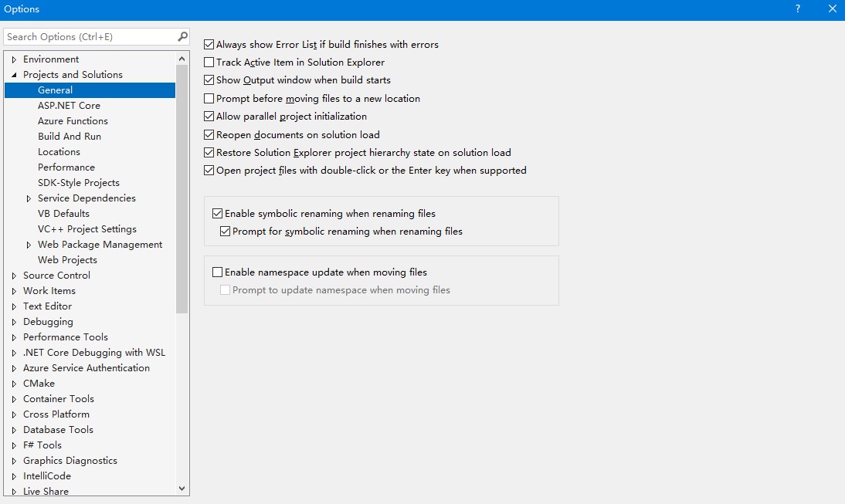Uncheck Reopen documents on solution load

pos(209,135)
